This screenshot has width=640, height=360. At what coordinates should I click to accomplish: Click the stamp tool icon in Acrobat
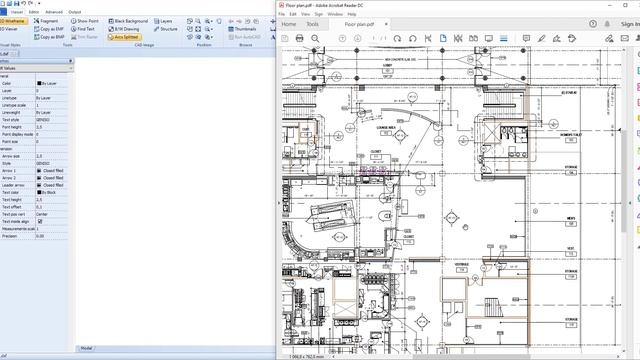point(572,38)
